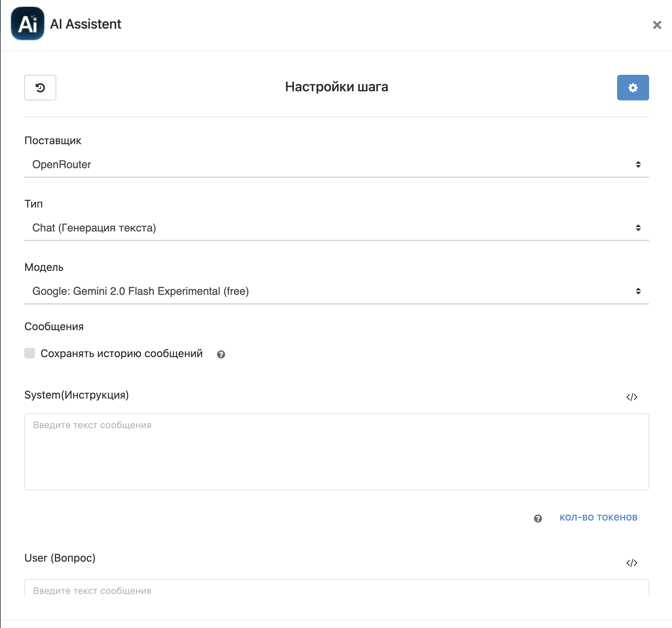Click the code insert icon for System instruction

tap(631, 397)
